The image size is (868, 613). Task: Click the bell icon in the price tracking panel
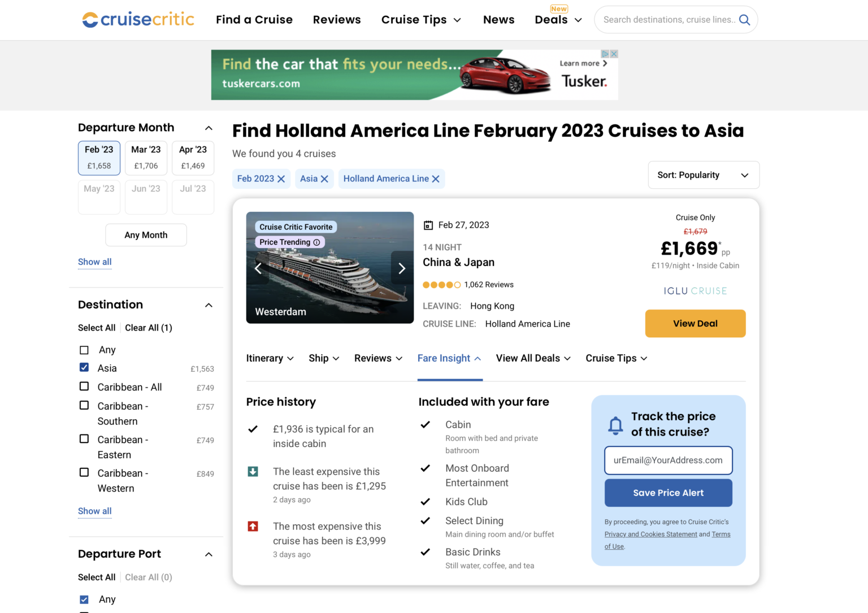[616, 425]
